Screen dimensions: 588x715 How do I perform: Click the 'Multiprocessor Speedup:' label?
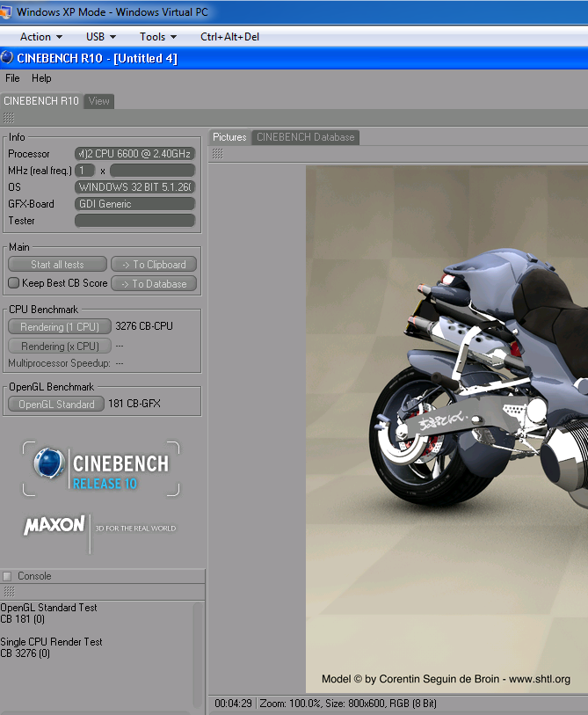coord(59,363)
